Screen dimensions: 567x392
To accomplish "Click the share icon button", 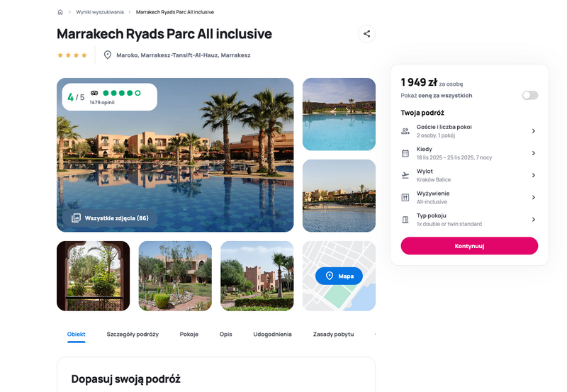I will [366, 33].
